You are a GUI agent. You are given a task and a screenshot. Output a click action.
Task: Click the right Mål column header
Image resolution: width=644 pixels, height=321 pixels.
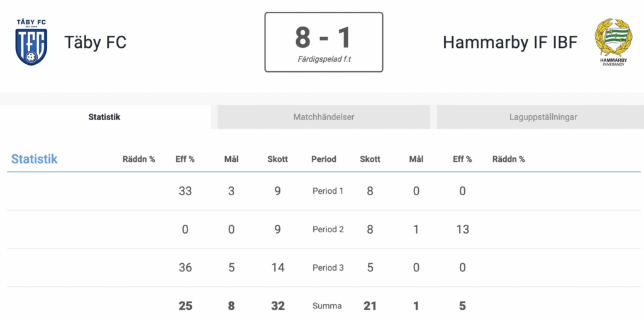pyautogui.click(x=416, y=159)
